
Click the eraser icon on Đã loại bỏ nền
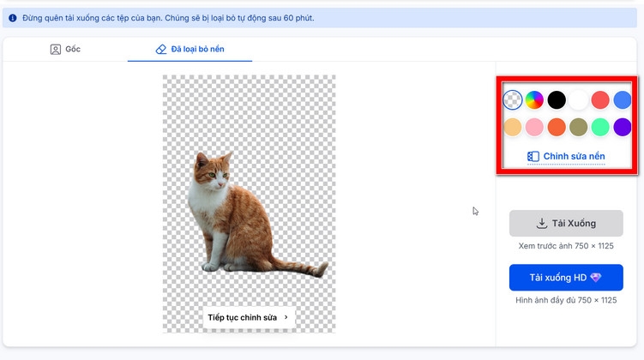[x=161, y=49]
